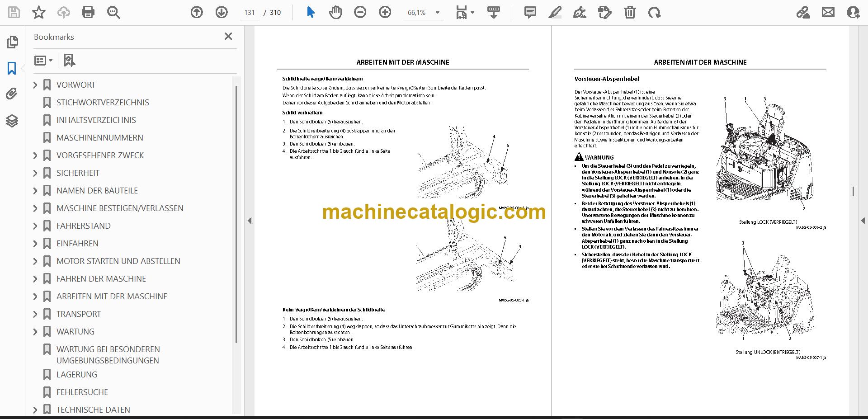
Task: Select the Hand pan tool
Action: point(335,12)
